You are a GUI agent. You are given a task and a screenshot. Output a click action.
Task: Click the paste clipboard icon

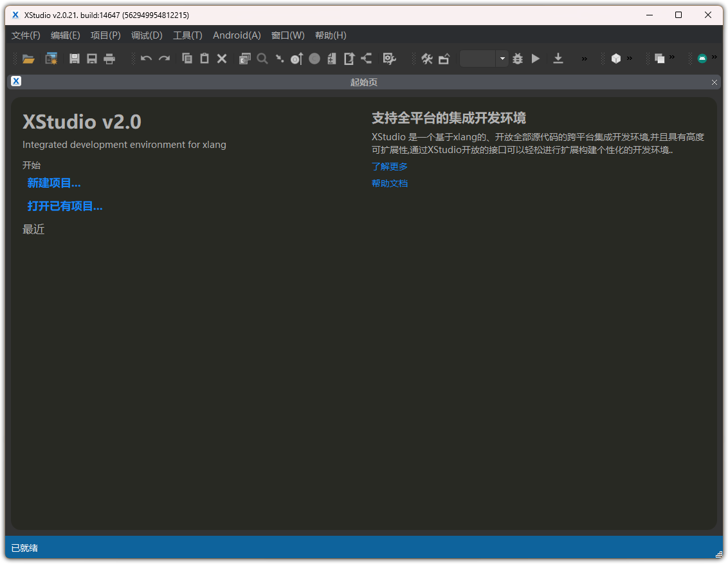coord(205,59)
